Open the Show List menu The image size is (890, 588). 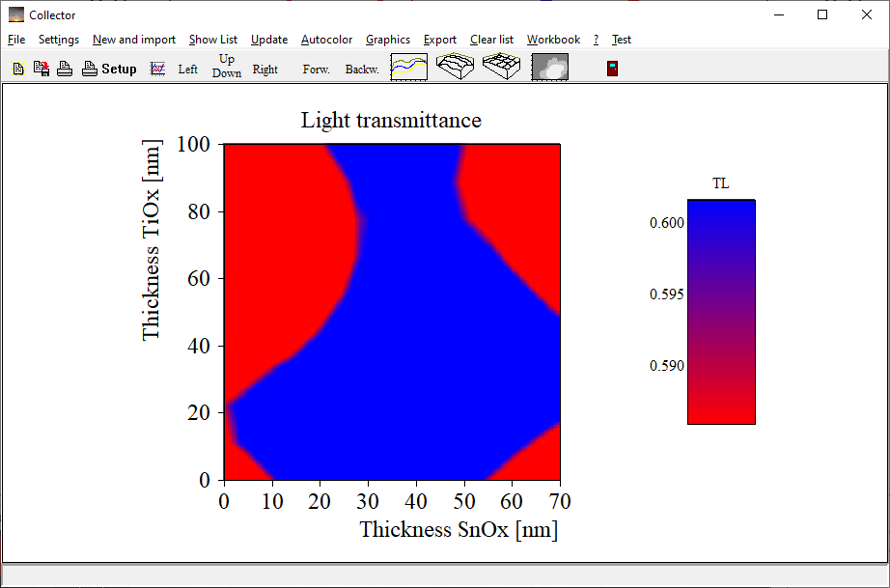click(213, 40)
